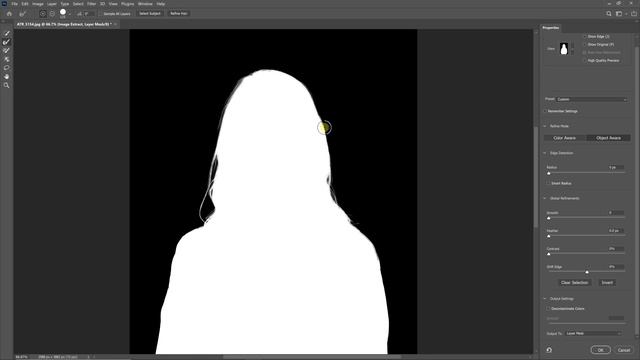This screenshot has height=360, width=640.
Task: Enable Smart Radius checkbox
Action: 549,183
